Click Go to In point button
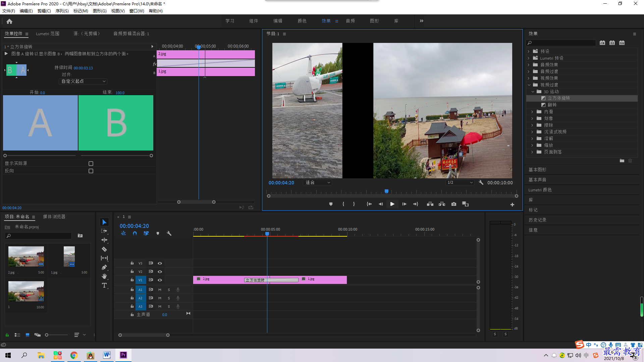The height and width of the screenshot is (362, 644). tap(369, 204)
